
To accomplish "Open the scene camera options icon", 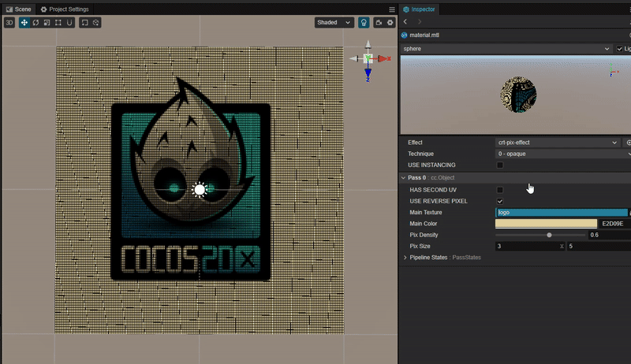I will [x=379, y=23].
